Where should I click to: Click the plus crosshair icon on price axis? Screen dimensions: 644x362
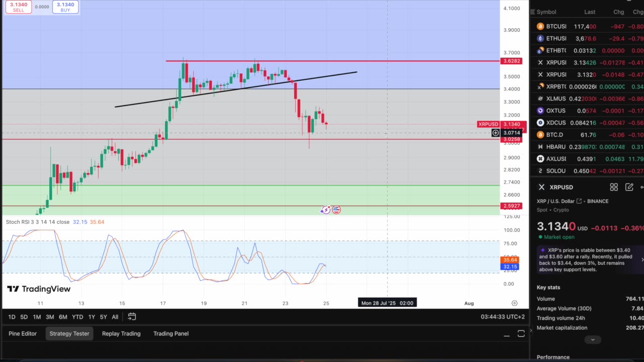click(496, 133)
